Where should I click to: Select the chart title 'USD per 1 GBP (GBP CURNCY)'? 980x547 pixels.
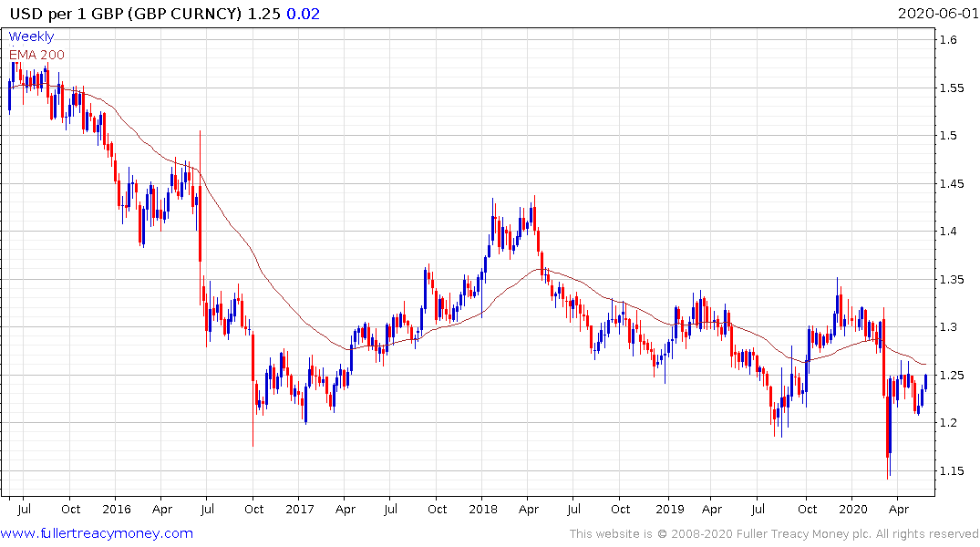click(x=126, y=14)
